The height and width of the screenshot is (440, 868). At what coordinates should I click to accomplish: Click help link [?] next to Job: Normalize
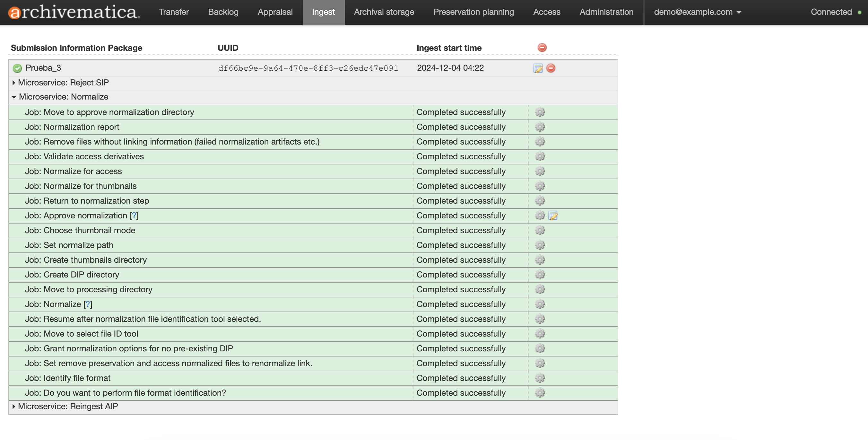click(88, 304)
